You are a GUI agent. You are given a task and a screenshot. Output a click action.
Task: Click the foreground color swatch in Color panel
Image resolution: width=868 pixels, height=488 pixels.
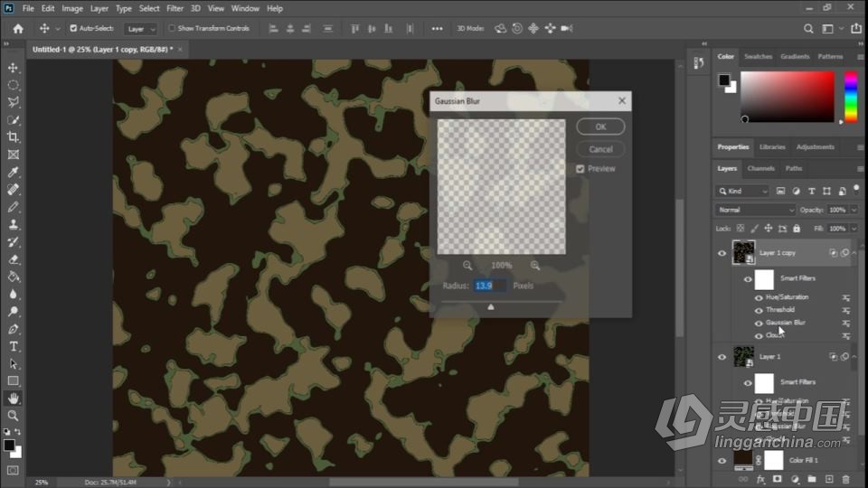723,80
